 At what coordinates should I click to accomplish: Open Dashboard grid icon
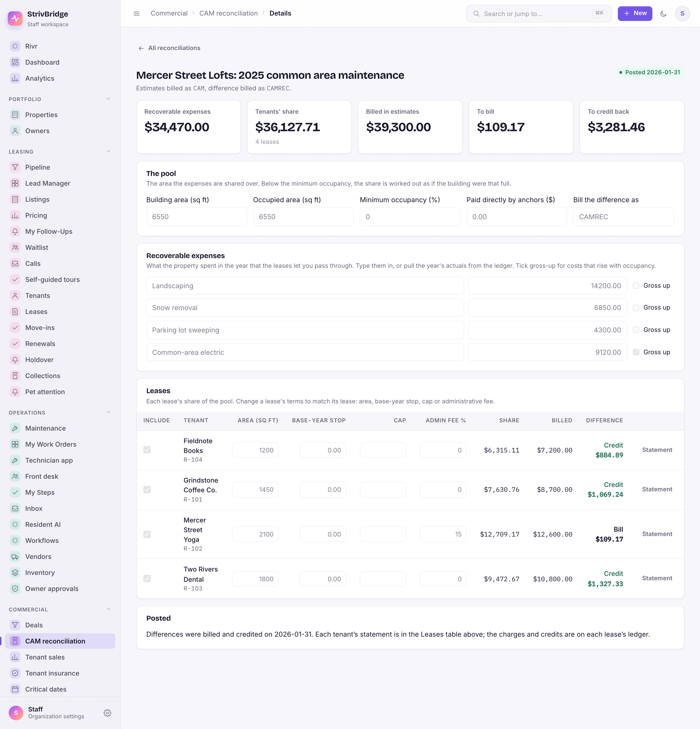[x=15, y=62]
